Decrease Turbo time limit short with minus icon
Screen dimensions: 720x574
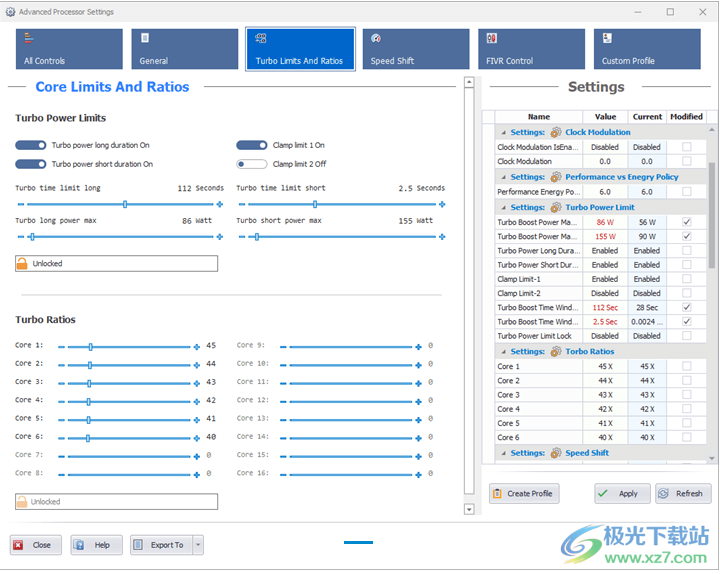[x=242, y=204]
